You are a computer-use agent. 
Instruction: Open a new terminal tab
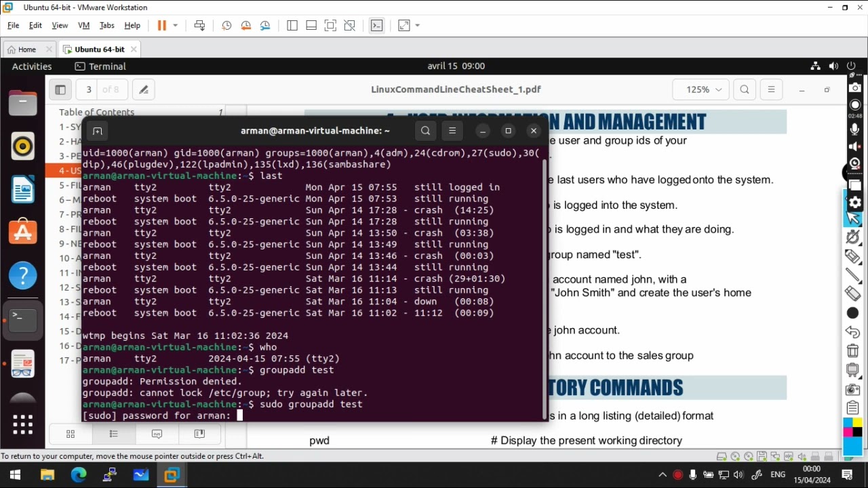(x=97, y=131)
